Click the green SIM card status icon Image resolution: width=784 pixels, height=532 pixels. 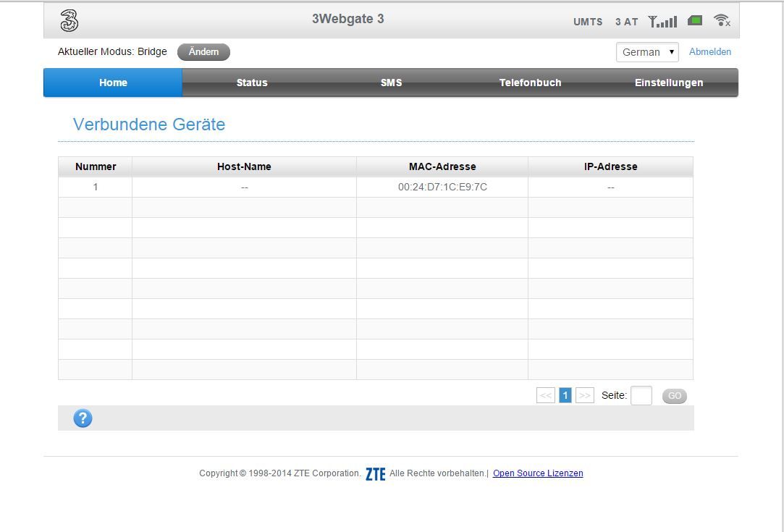point(695,21)
